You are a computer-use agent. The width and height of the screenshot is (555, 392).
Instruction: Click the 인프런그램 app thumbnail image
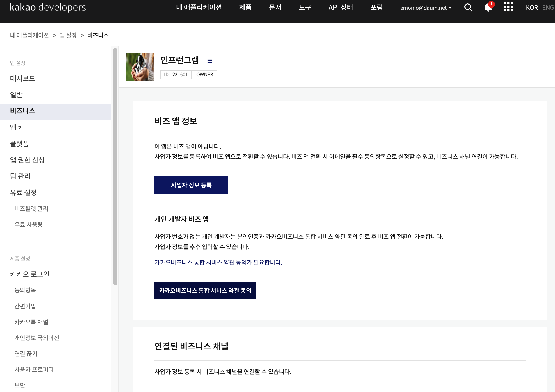(140, 67)
